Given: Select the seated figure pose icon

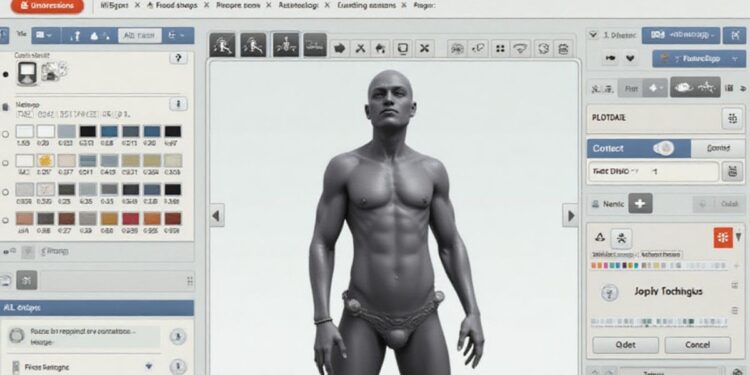Looking at the screenshot, I should pos(286,45).
